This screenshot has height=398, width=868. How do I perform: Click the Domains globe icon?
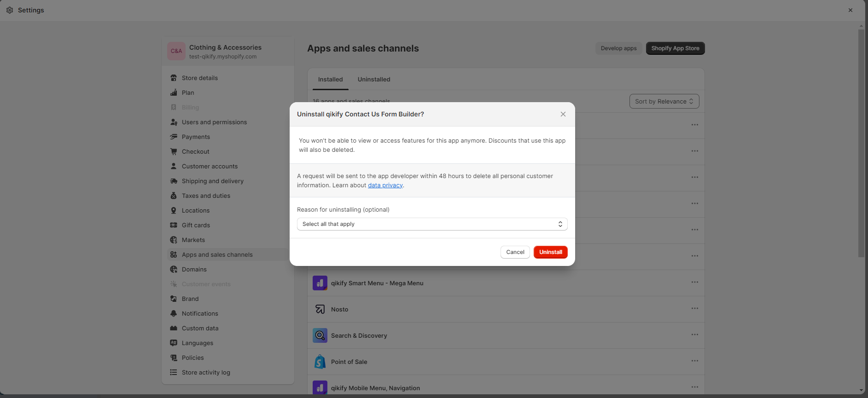(x=174, y=269)
